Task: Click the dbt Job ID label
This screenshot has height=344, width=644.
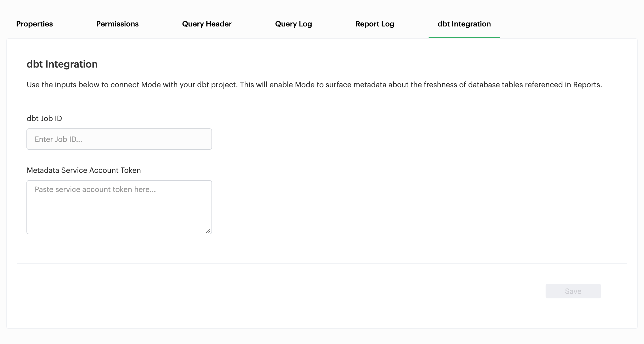Action: (44, 119)
